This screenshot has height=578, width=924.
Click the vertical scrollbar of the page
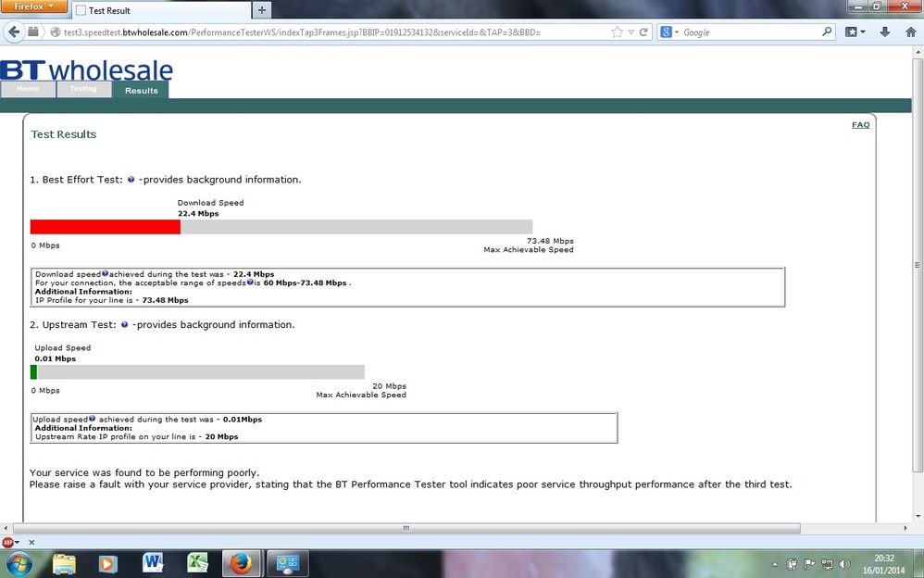[918, 264]
